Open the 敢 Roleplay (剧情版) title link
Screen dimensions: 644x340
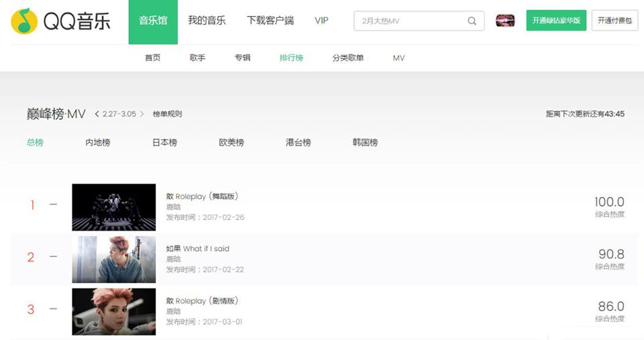[x=202, y=301]
